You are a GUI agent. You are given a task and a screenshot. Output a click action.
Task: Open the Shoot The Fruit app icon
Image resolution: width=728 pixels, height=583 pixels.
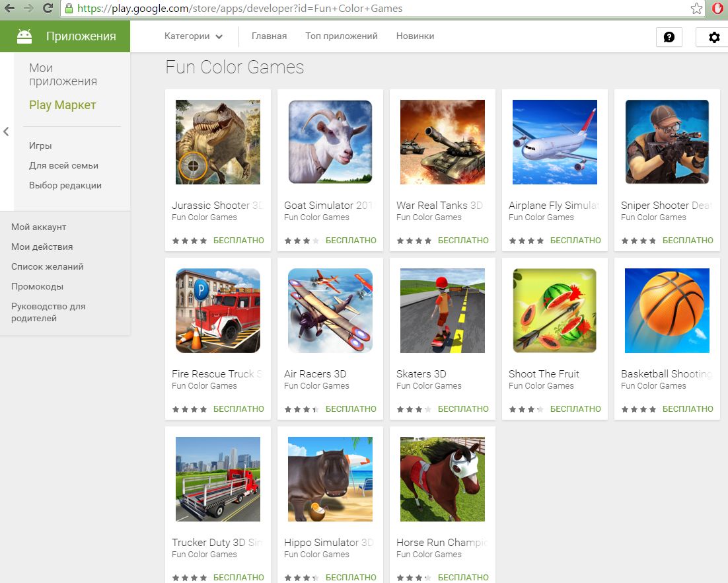(555, 311)
